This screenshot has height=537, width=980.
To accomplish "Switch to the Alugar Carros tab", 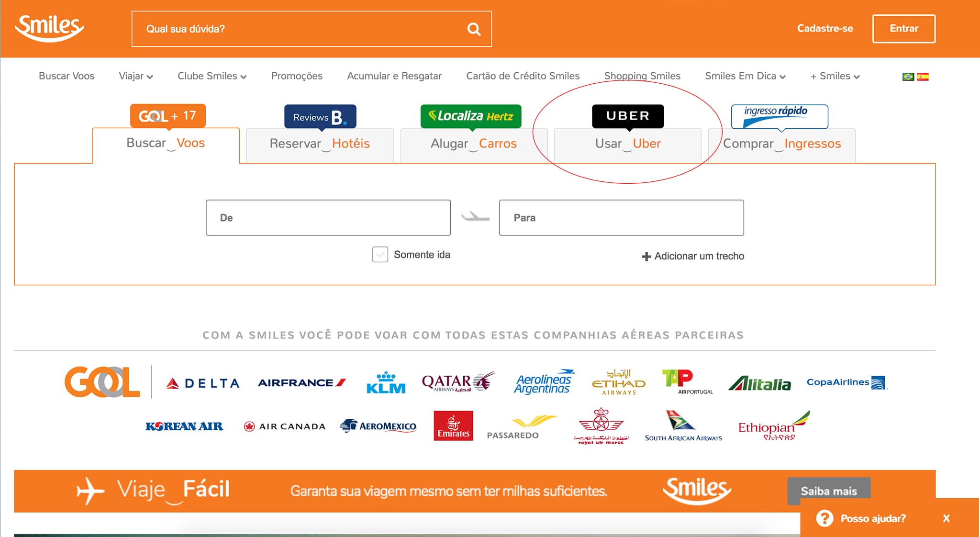I will coord(474,146).
